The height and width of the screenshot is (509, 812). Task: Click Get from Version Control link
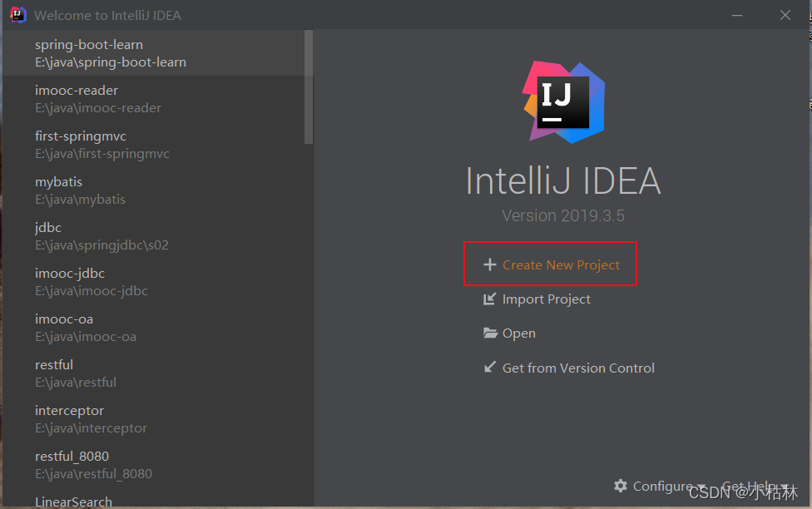click(578, 368)
